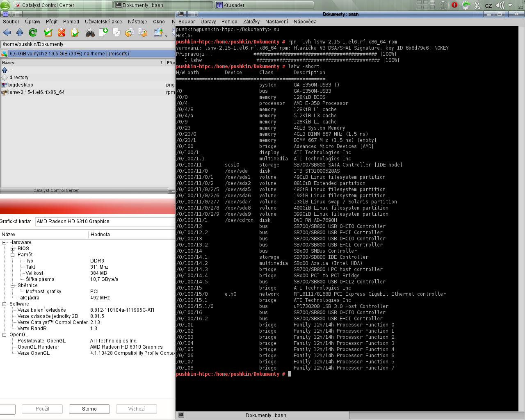Open the software updater tray icon
This screenshot has width=525, height=420.
[466, 5]
